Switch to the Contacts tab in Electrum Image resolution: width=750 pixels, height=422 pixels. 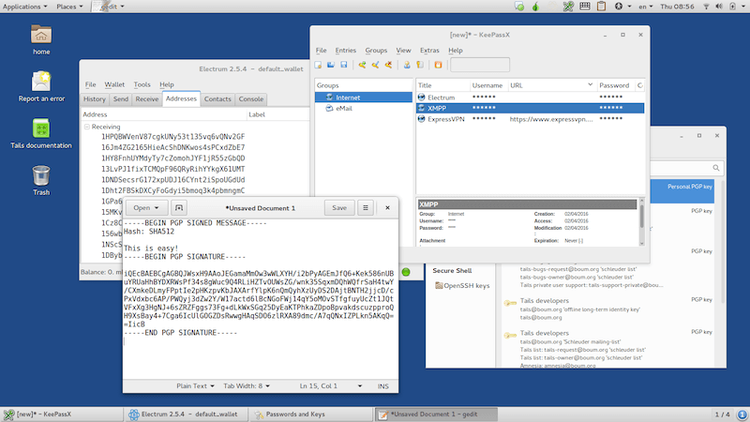[x=217, y=99]
